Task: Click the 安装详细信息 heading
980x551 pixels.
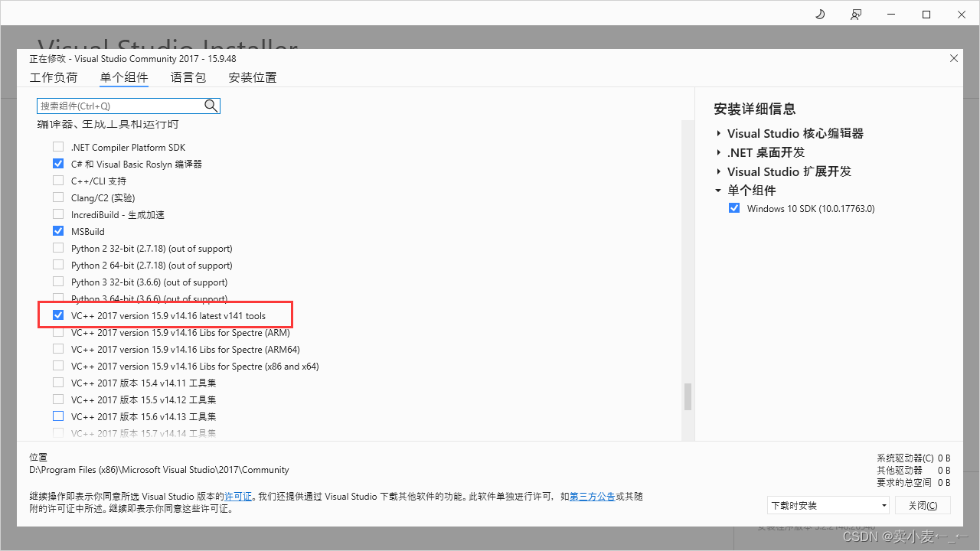Action: coord(755,109)
